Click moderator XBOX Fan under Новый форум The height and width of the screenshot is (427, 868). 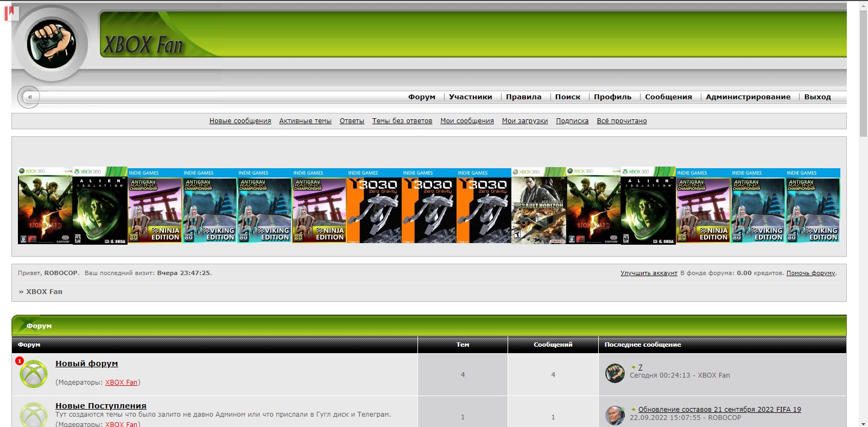[x=122, y=383]
